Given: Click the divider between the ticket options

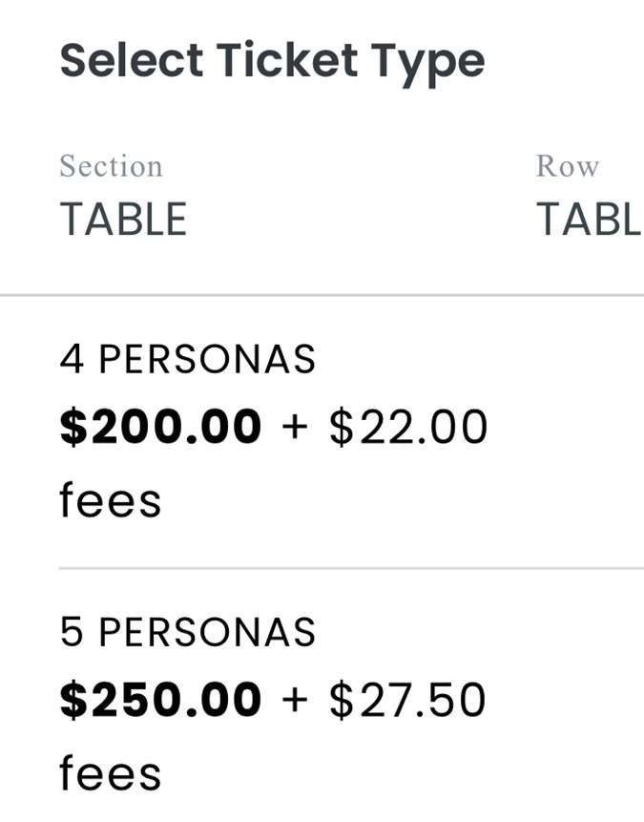Looking at the screenshot, I should pyautogui.click(x=350, y=568).
